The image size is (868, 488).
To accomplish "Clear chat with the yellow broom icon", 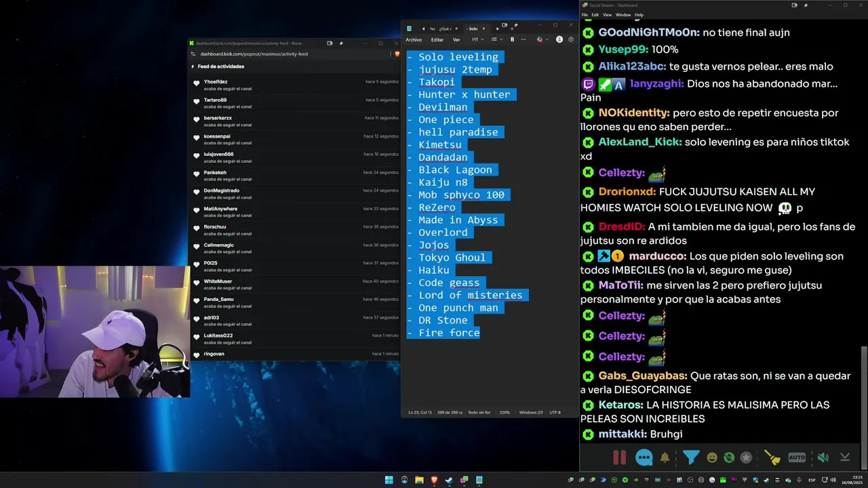I will point(772,457).
